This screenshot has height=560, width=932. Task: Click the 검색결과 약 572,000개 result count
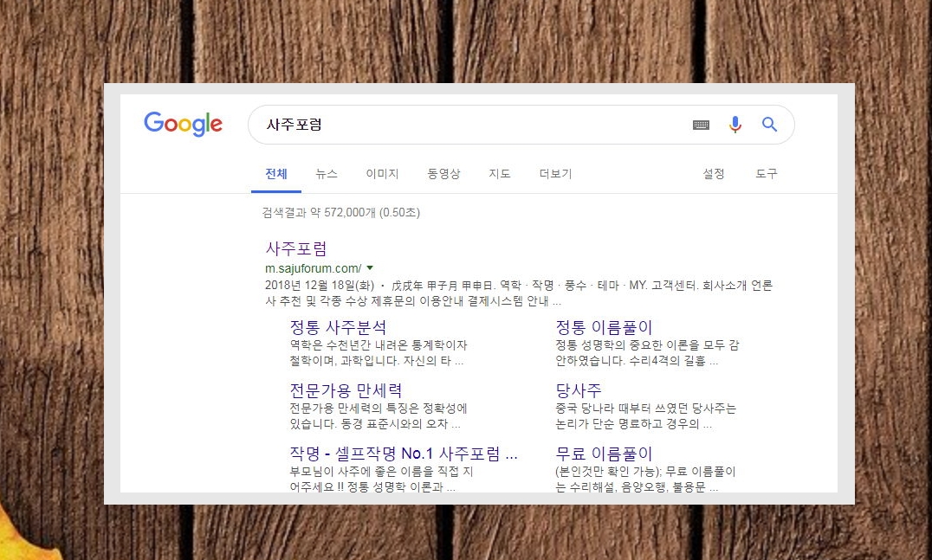pos(340,213)
